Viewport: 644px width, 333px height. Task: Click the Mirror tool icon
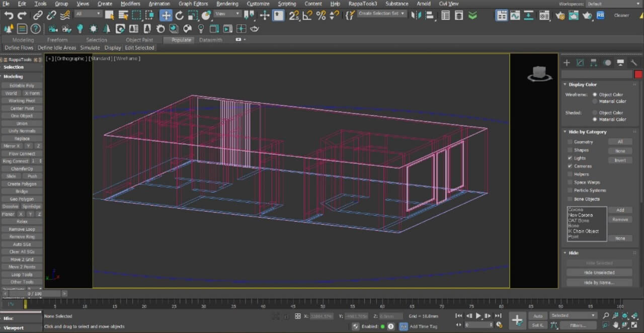click(416, 16)
